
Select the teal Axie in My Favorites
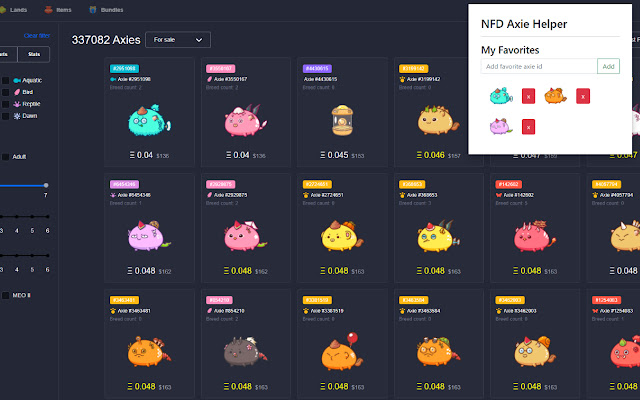click(x=501, y=96)
